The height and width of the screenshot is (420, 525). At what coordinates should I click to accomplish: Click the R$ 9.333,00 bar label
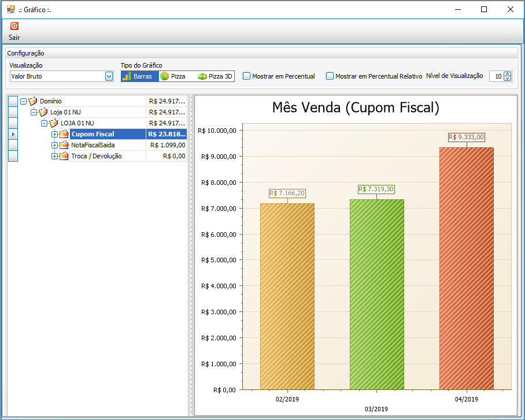467,137
